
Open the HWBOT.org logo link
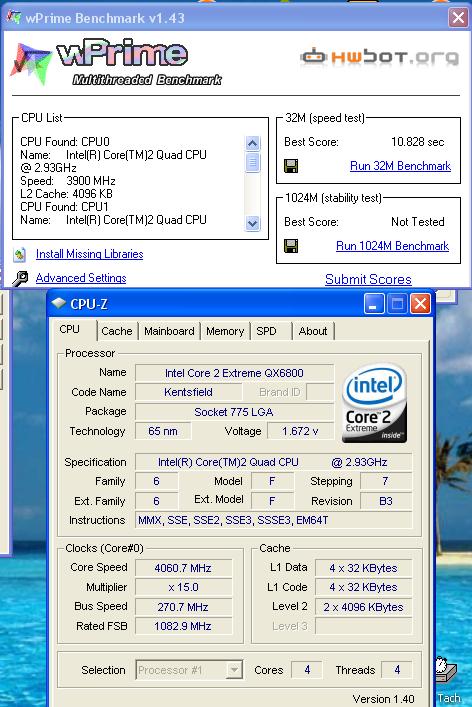[x=380, y=57]
